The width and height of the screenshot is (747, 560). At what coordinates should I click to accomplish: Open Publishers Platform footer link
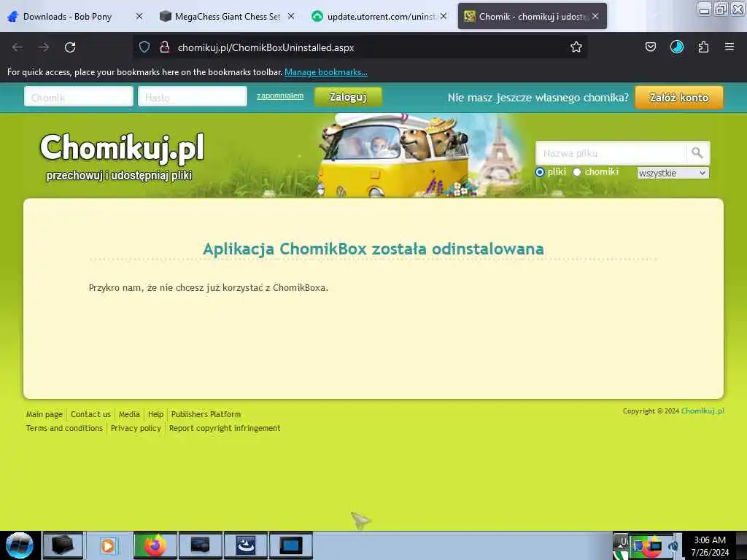206,414
